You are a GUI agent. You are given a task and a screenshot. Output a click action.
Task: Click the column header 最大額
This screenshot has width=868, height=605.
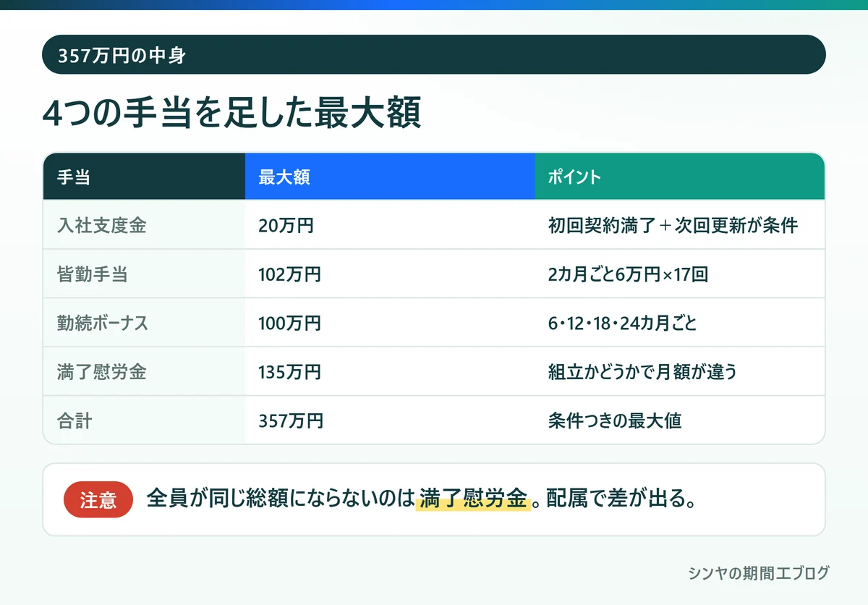click(390, 177)
